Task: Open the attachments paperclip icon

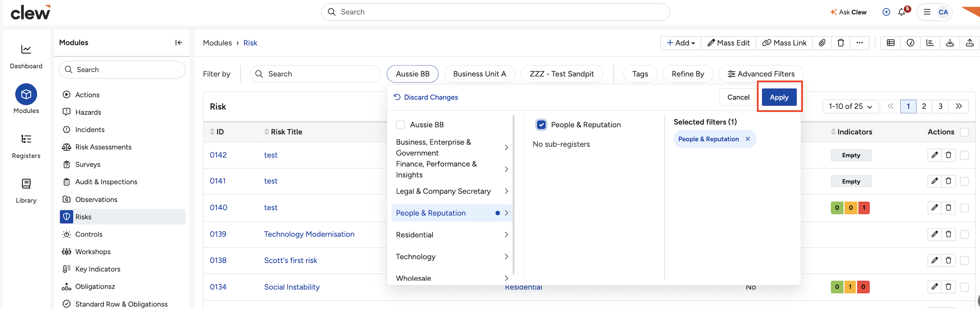Action: tap(822, 43)
